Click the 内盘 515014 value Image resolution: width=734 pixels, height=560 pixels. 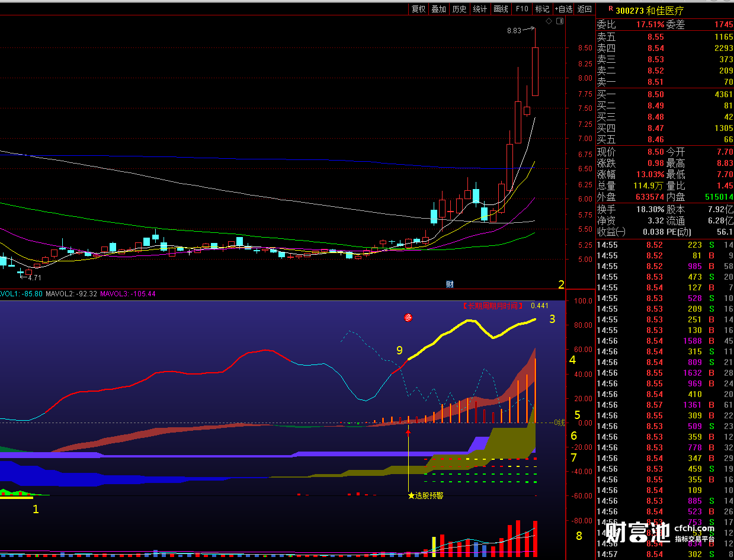(x=719, y=197)
